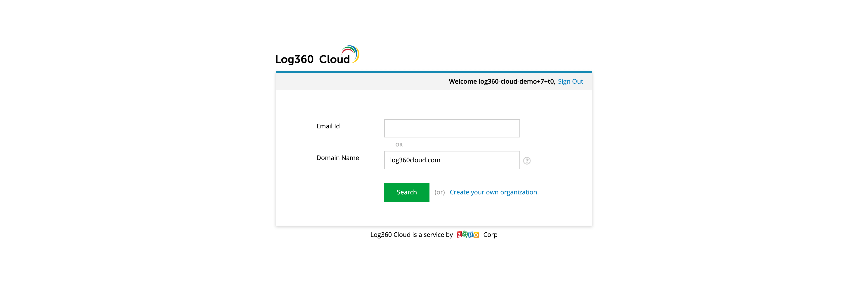Click the Domain Name label

point(337,158)
